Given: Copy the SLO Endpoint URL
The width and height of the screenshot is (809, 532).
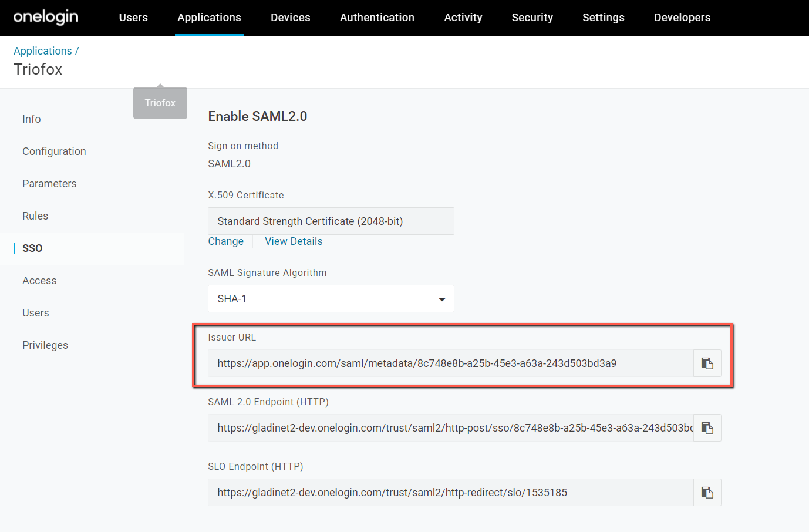Looking at the screenshot, I should pyautogui.click(x=707, y=493).
